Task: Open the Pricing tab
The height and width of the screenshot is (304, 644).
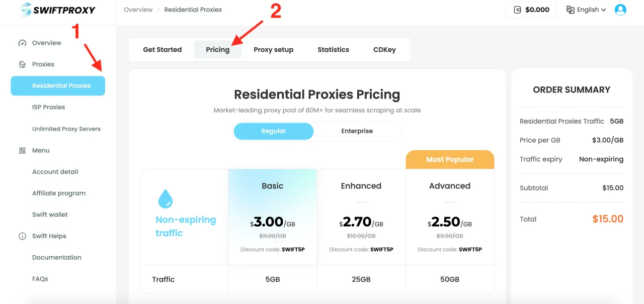Action: pos(218,50)
